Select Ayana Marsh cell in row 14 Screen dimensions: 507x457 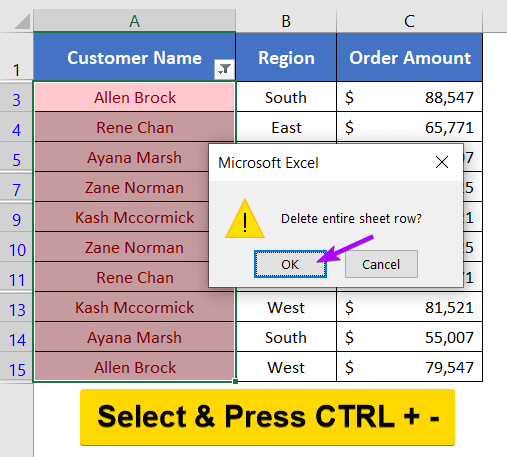tap(134, 337)
